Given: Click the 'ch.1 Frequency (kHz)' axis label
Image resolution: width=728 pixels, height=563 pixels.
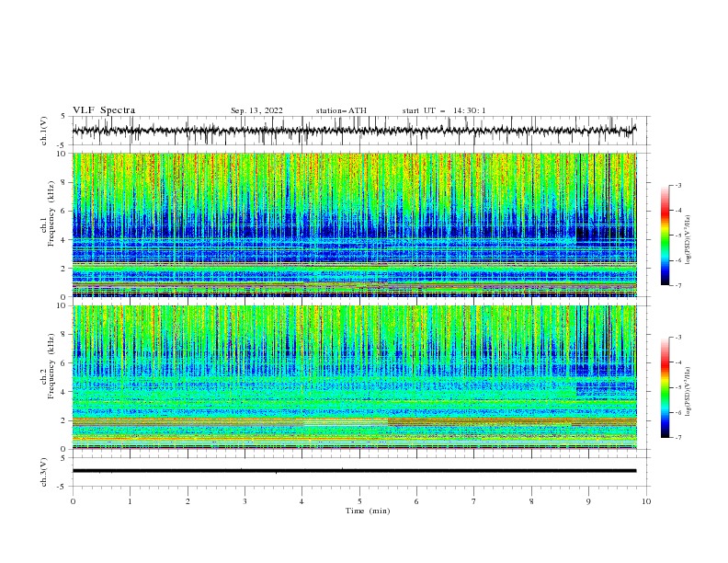Looking at the screenshot, I should click(x=48, y=214).
